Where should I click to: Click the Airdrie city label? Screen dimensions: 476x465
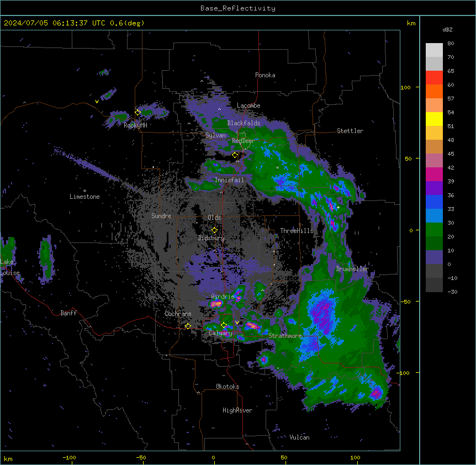223,297
